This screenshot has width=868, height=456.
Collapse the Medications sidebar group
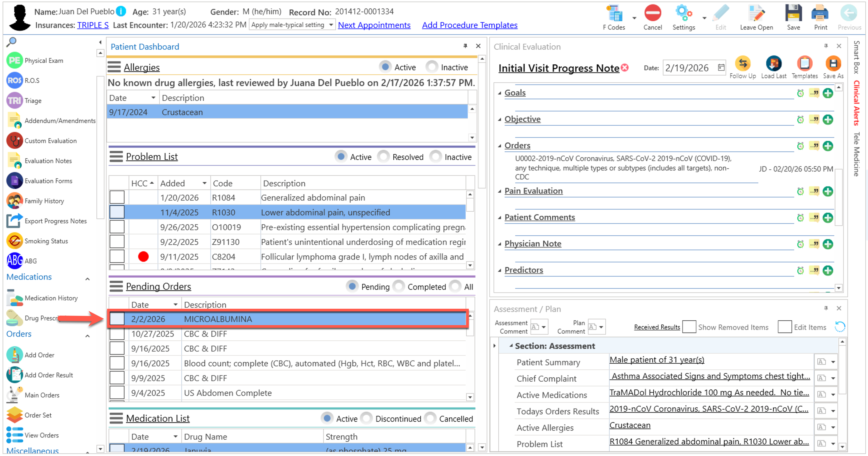(x=87, y=279)
